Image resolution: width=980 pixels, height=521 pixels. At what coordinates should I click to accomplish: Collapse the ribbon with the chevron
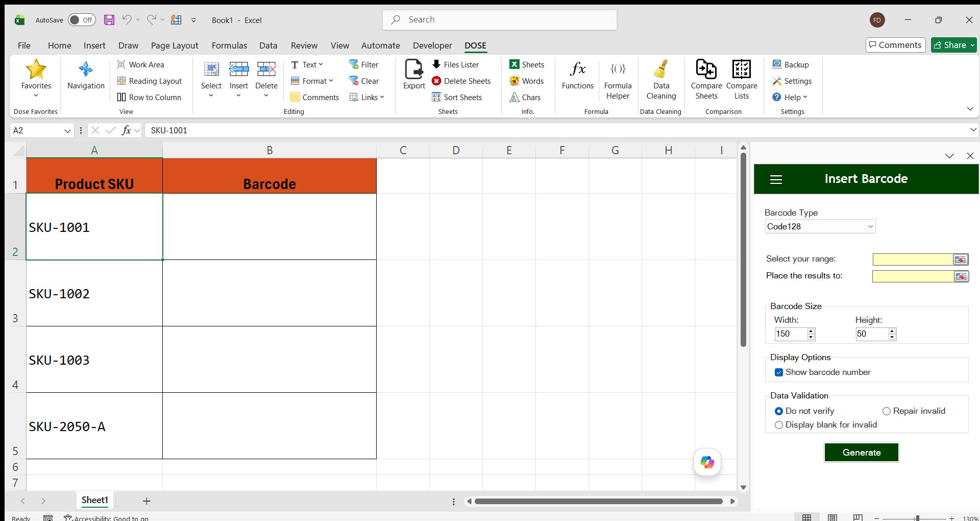pos(970,109)
